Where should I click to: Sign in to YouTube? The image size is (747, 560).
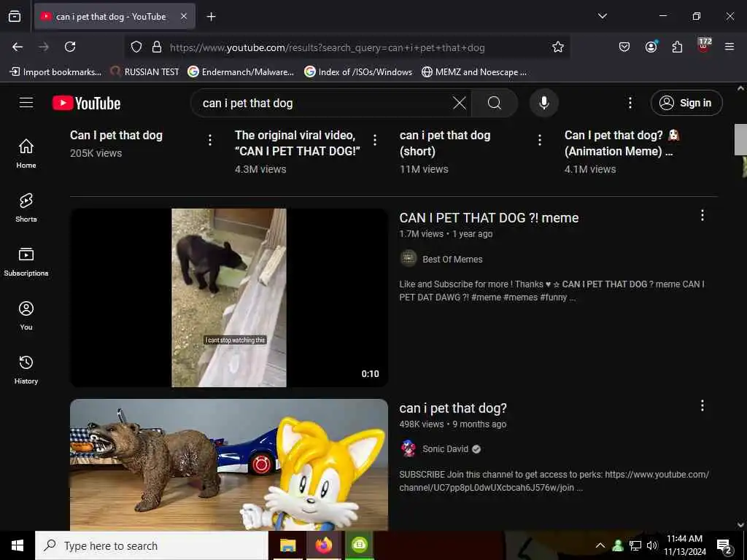[x=686, y=103]
